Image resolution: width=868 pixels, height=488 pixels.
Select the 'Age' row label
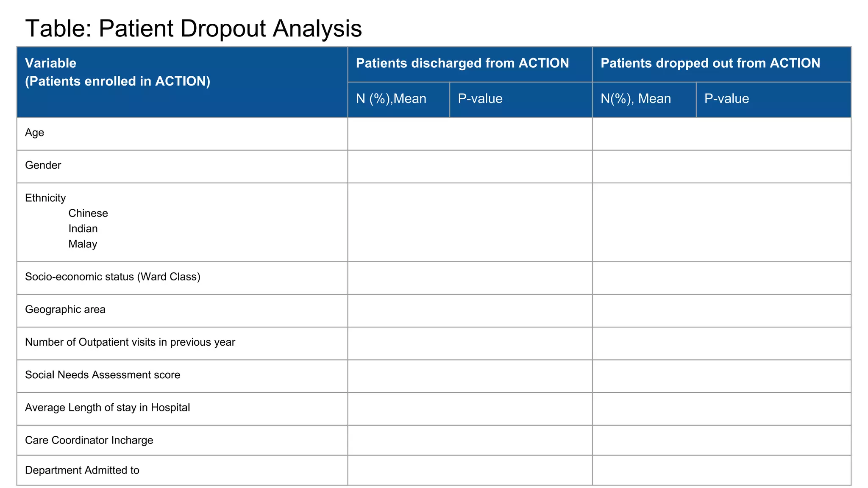(35, 133)
